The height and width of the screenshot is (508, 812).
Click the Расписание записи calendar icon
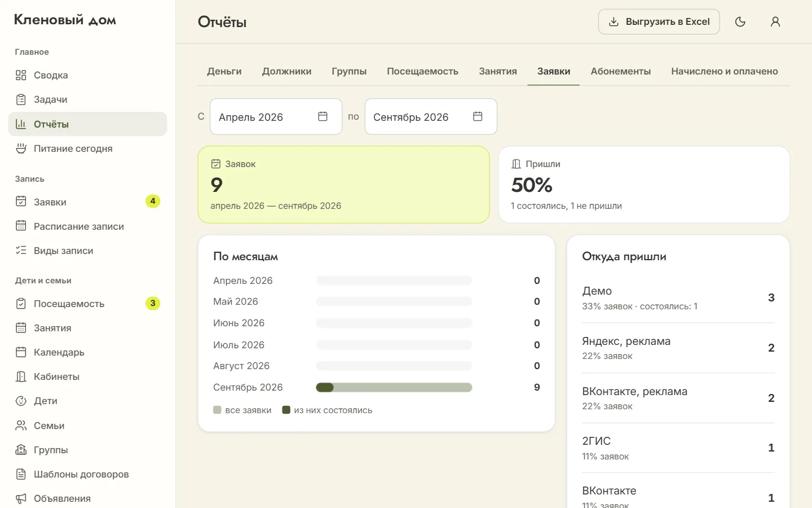coord(21,226)
